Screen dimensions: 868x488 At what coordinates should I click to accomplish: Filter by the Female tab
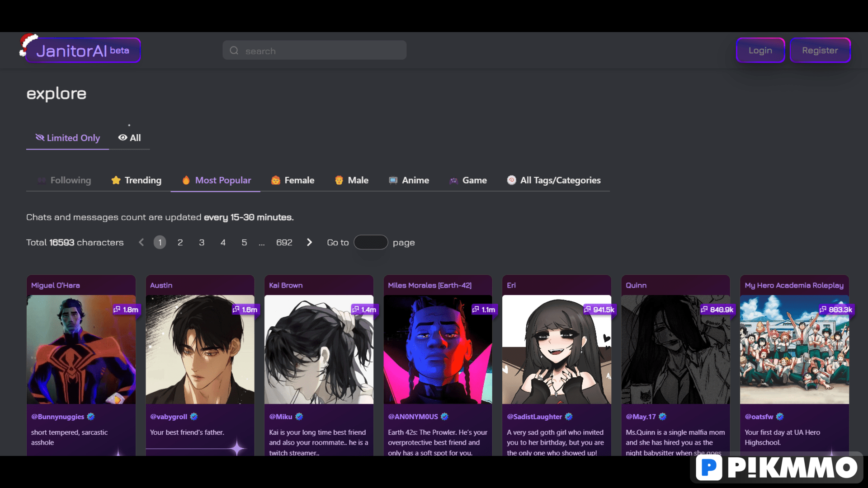(x=292, y=180)
